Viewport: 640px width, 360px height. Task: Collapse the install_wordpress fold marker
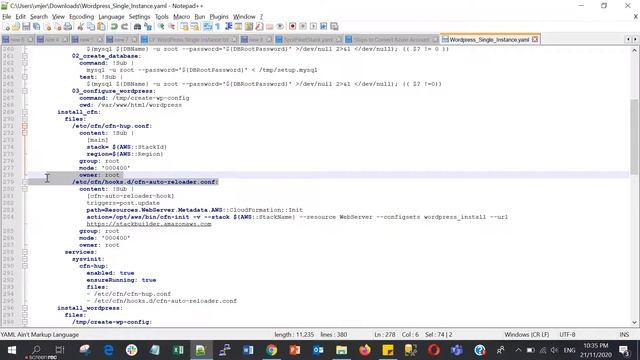point(25,308)
